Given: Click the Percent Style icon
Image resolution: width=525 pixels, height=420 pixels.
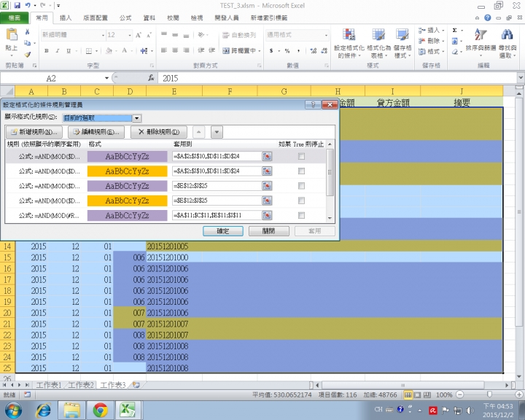Looking at the screenshot, I should coord(287,50).
